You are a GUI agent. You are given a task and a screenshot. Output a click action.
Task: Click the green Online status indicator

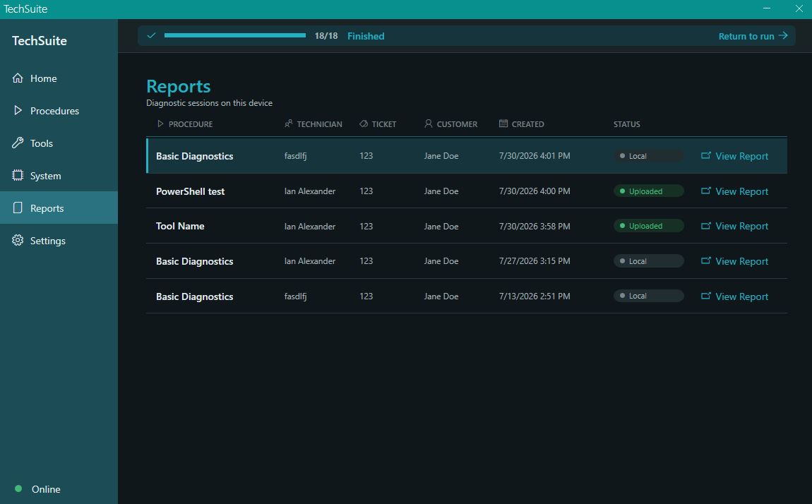pos(18,488)
